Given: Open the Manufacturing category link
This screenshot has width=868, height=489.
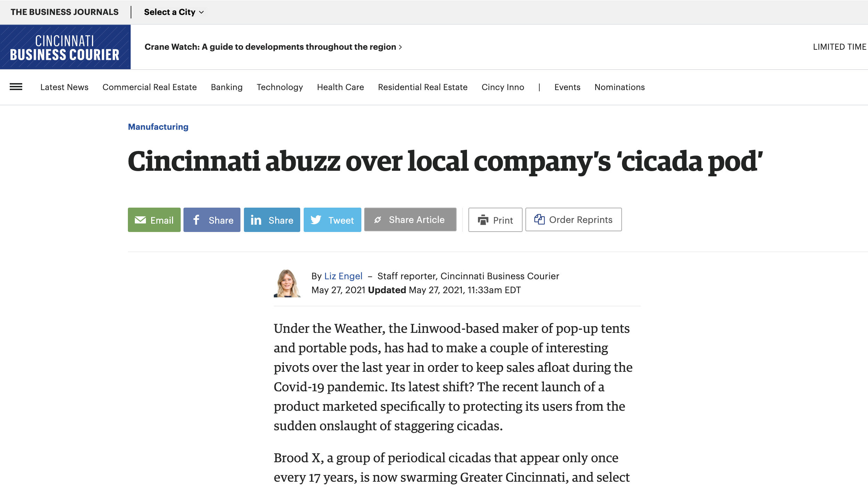Looking at the screenshot, I should (x=158, y=127).
